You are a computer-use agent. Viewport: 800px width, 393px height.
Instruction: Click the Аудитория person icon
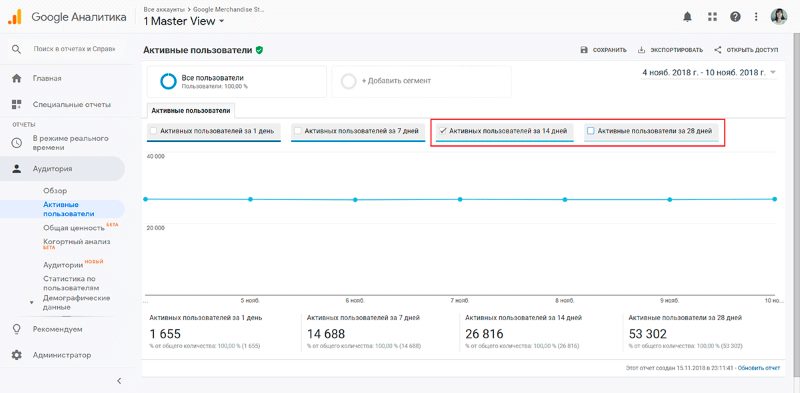[x=16, y=169]
